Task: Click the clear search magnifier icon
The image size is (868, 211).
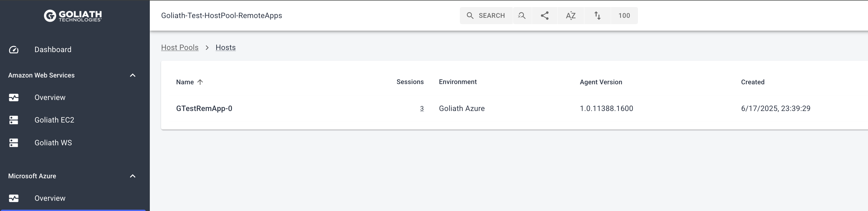Action: (x=522, y=15)
